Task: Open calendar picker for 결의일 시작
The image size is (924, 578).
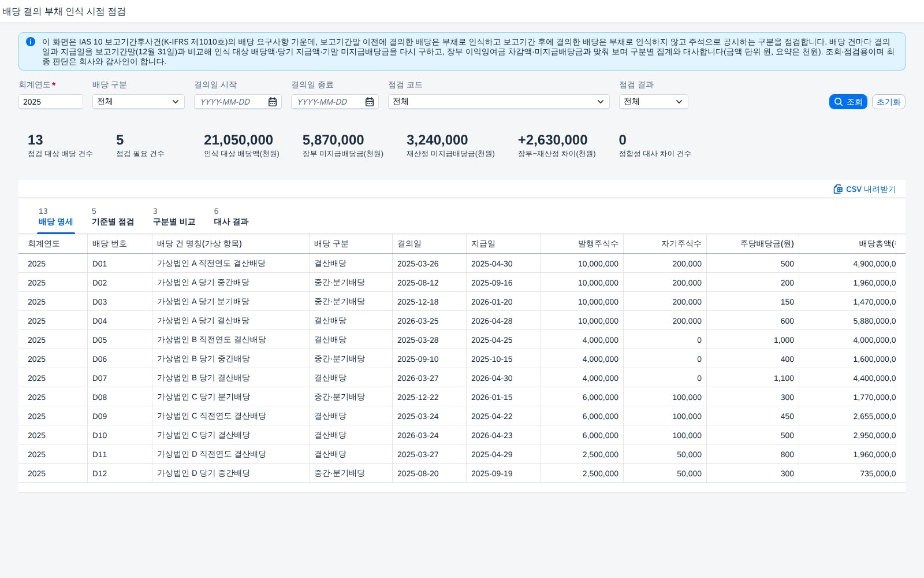Action: pyautogui.click(x=273, y=102)
